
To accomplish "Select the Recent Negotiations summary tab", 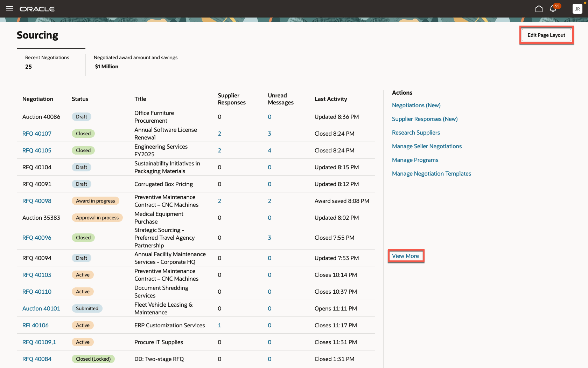I will [47, 62].
